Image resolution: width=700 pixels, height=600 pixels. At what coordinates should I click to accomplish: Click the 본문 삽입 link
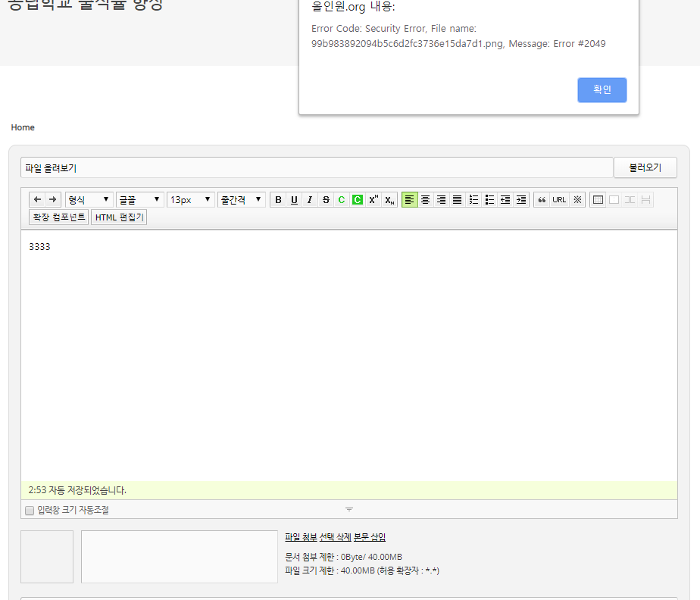(x=370, y=537)
